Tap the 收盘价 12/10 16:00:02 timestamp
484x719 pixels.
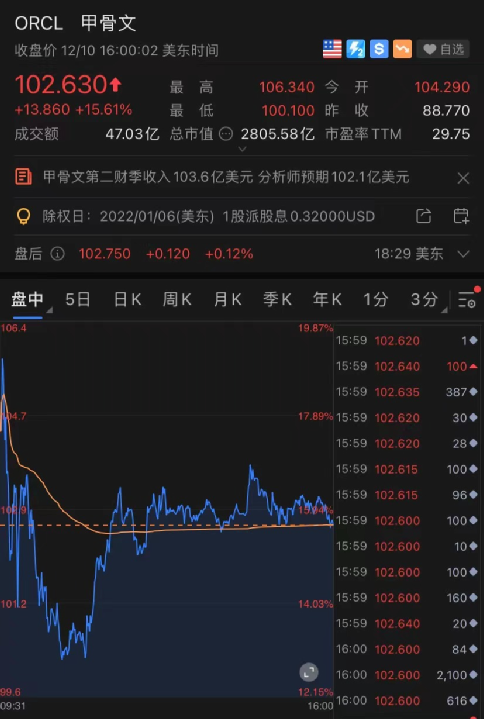(116, 50)
